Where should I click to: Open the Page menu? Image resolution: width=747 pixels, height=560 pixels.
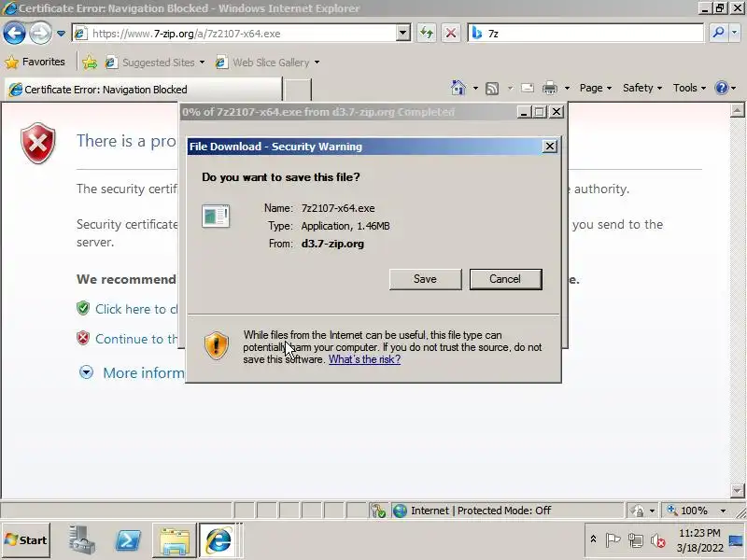tap(596, 88)
